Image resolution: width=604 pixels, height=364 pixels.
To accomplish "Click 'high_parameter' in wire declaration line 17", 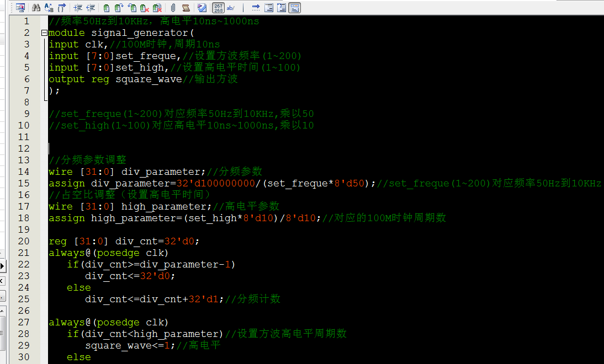I will tap(164, 207).
